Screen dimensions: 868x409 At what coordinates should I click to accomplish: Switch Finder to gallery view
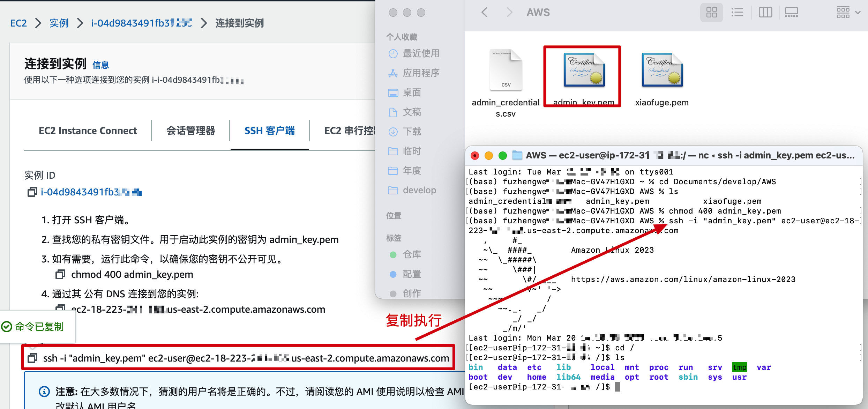pos(791,13)
